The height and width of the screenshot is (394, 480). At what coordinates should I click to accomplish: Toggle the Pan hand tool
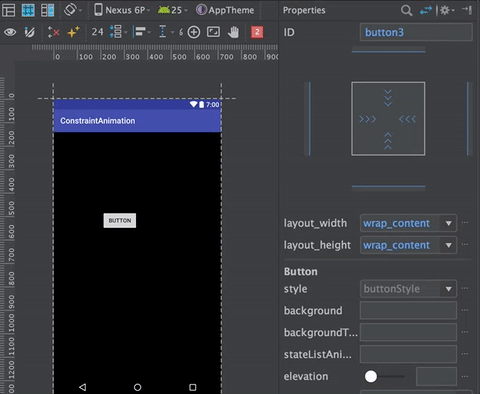click(x=233, y=32)
